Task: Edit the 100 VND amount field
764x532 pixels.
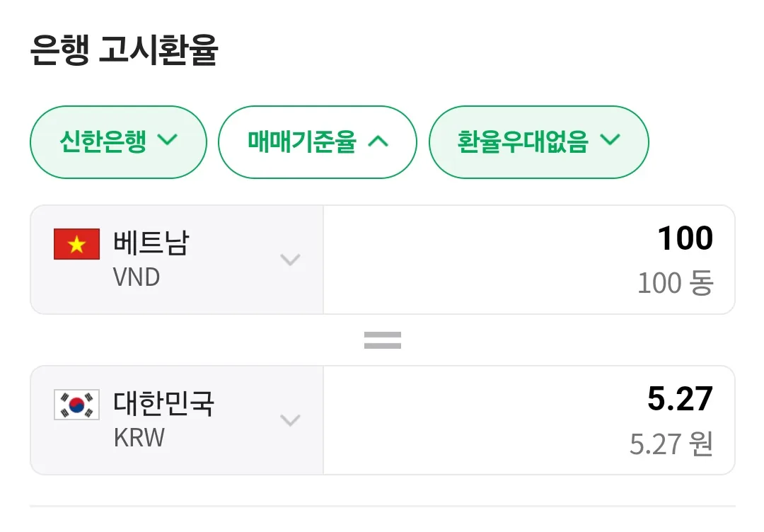Action: point(529,260)
